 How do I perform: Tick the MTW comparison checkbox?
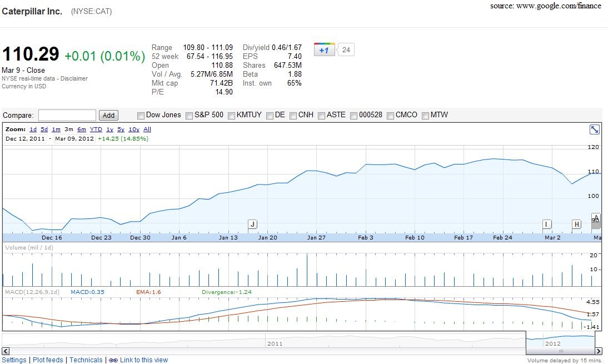425,116
